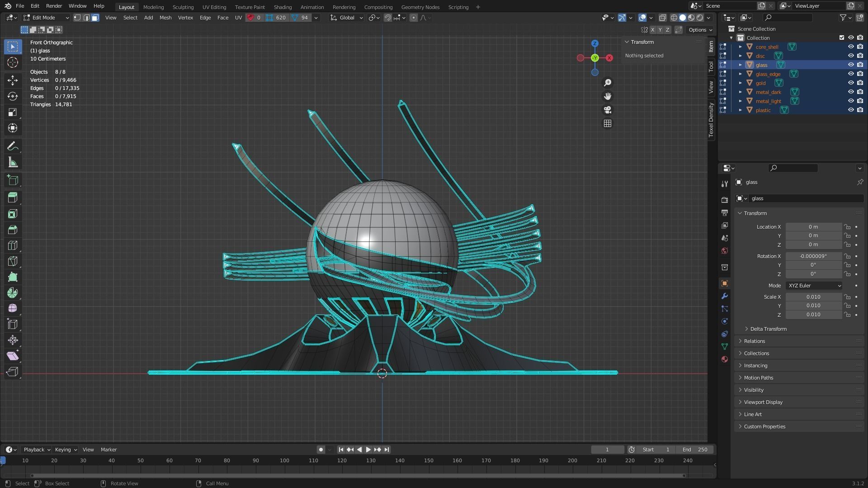This screenshot has height=488, width=868.
Task: Open the Vertex menu
Action: point(185,18)
